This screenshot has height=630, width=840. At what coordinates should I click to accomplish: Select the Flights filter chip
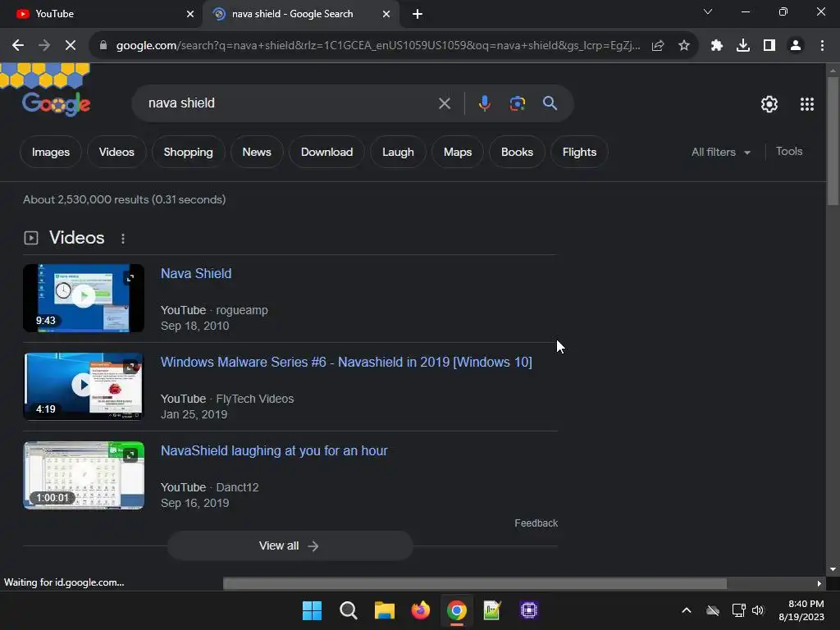click(579, 152)
